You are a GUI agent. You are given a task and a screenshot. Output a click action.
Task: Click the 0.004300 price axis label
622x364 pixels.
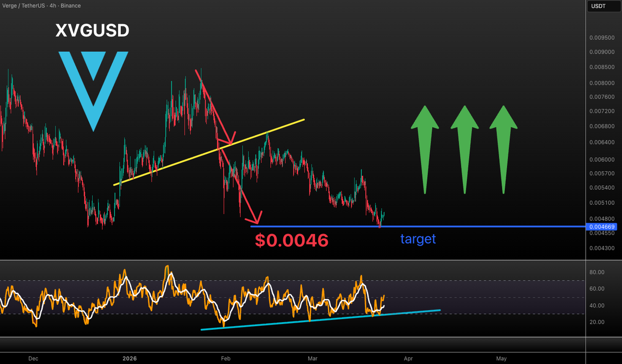tap(602, 249)
